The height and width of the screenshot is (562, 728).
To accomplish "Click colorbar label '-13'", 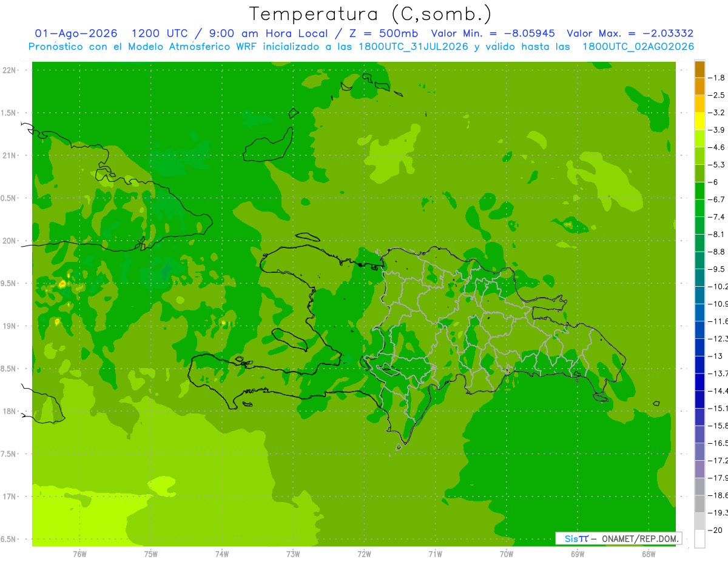I will pos(715,356).
